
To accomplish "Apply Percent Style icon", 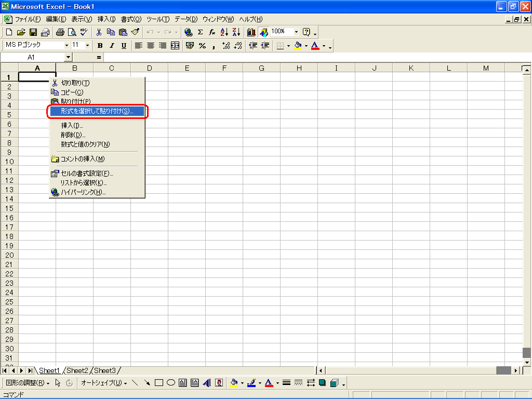I will 202,46.
